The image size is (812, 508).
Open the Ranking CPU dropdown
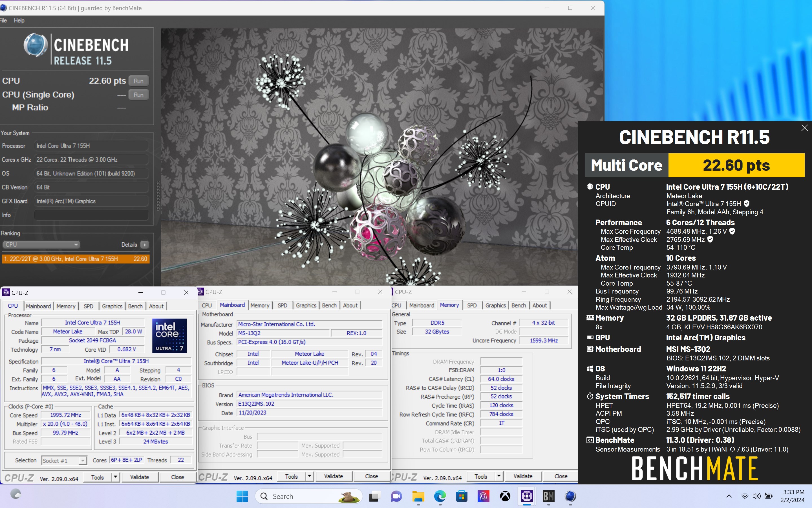[41, 245]
